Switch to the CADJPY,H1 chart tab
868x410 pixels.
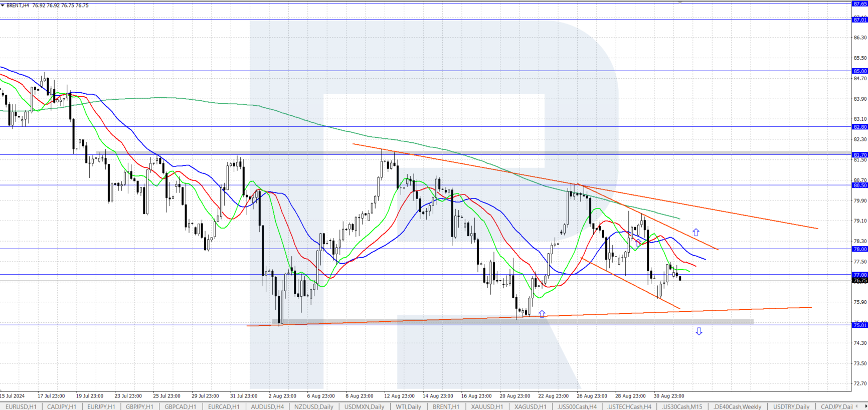[62, 406]
